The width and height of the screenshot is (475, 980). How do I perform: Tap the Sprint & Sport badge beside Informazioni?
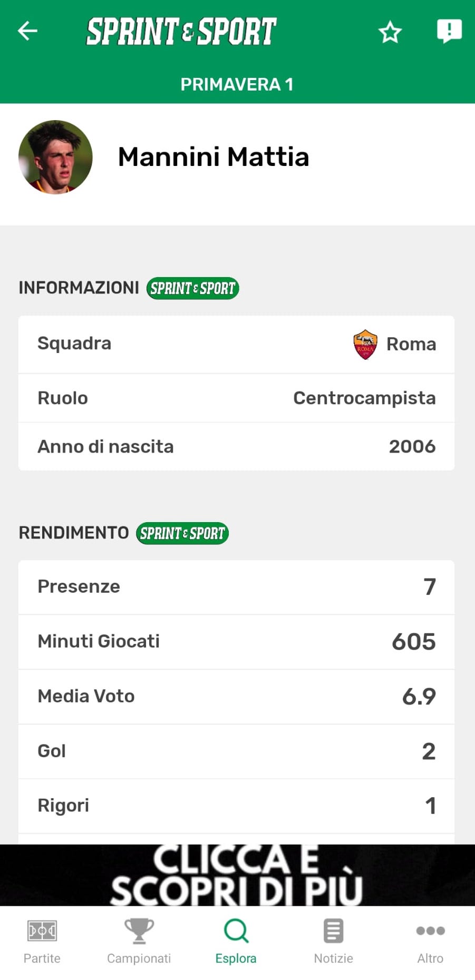pos(192,288)
